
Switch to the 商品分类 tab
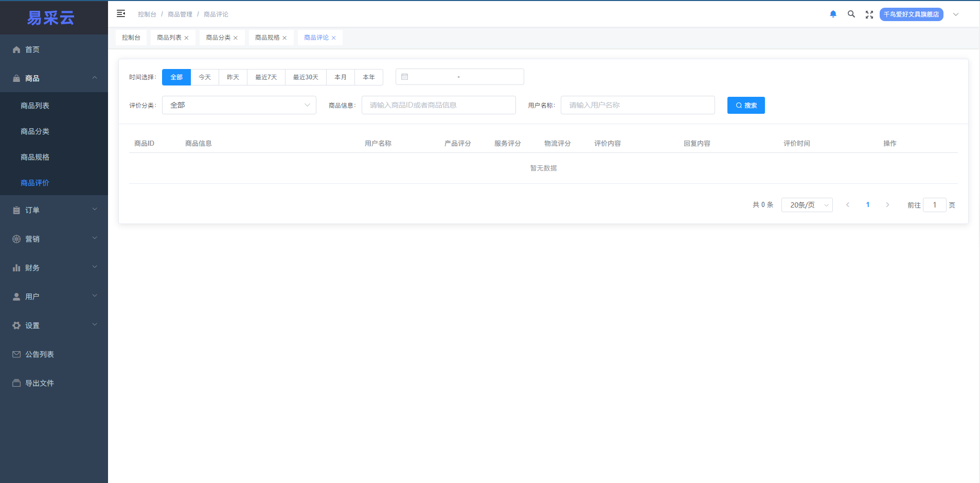[218, 37]
